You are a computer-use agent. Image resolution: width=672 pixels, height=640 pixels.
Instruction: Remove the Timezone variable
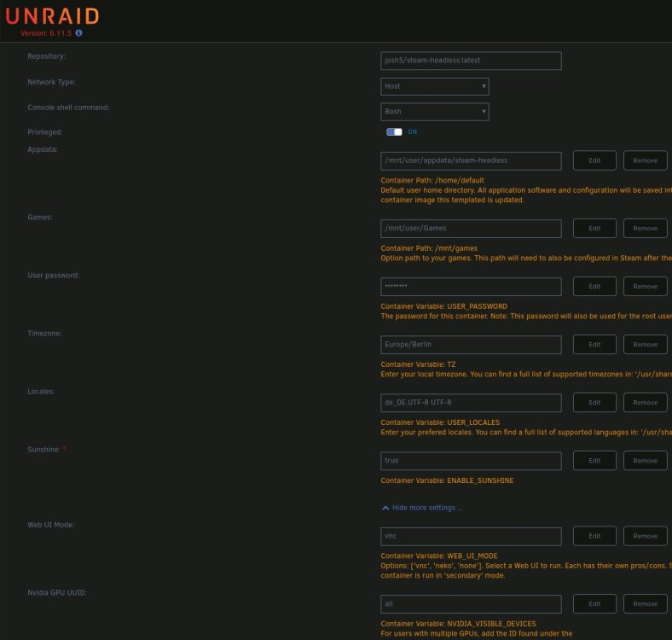click(x=645, y=345)
